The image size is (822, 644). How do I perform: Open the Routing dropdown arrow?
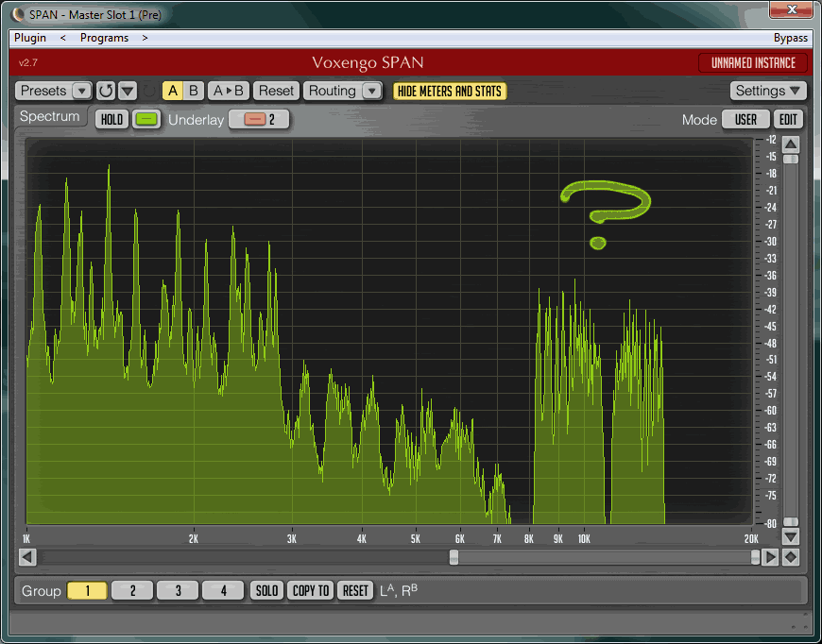pyautogui.click(x=371, y=92)
